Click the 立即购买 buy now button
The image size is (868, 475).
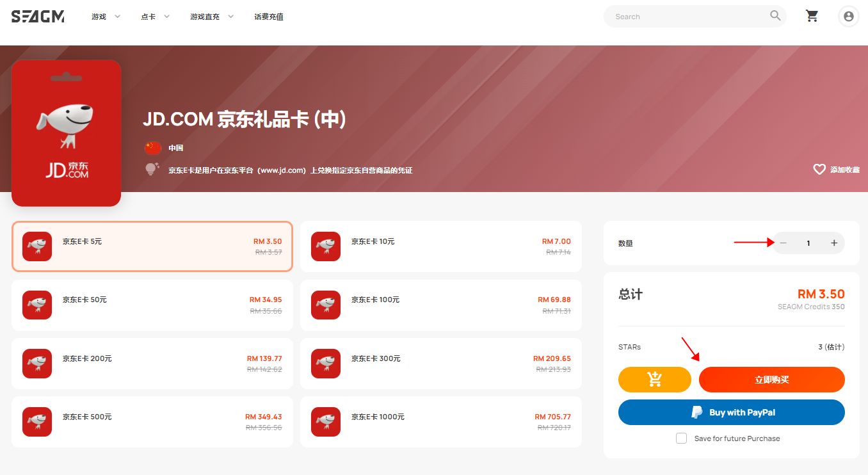(x=772, y=380)
